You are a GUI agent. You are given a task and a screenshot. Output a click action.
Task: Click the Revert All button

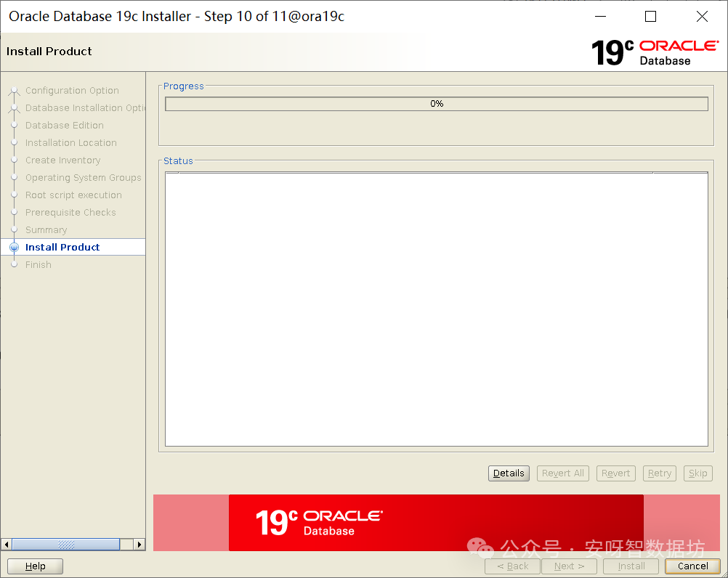coord(563,473)
